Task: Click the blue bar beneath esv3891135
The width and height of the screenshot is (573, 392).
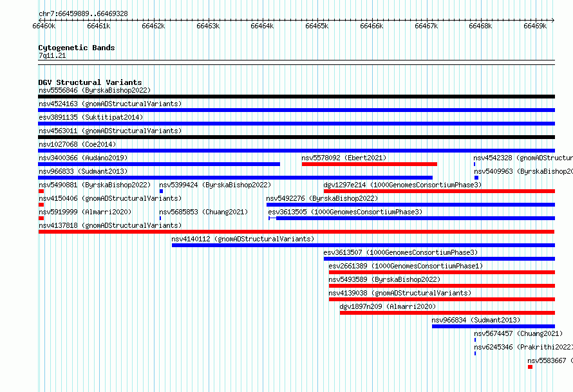Action: pos(296,124)
